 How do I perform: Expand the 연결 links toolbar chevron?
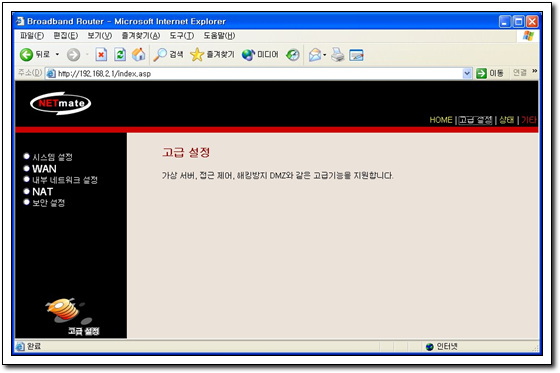535,71
